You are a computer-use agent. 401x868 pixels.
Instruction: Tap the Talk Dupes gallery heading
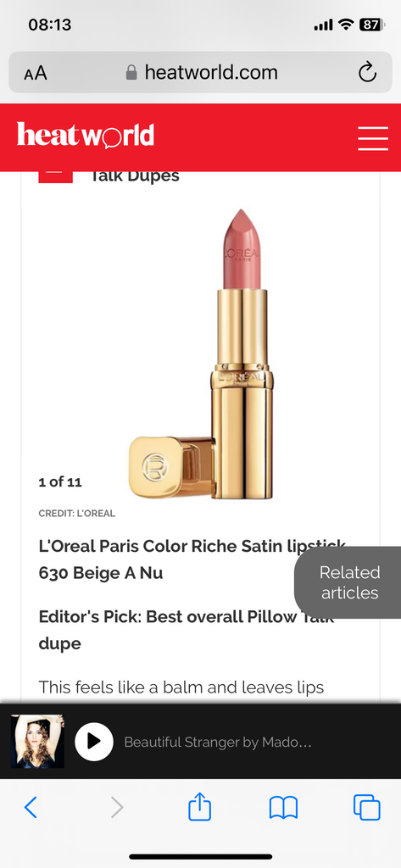coord(135,176)
